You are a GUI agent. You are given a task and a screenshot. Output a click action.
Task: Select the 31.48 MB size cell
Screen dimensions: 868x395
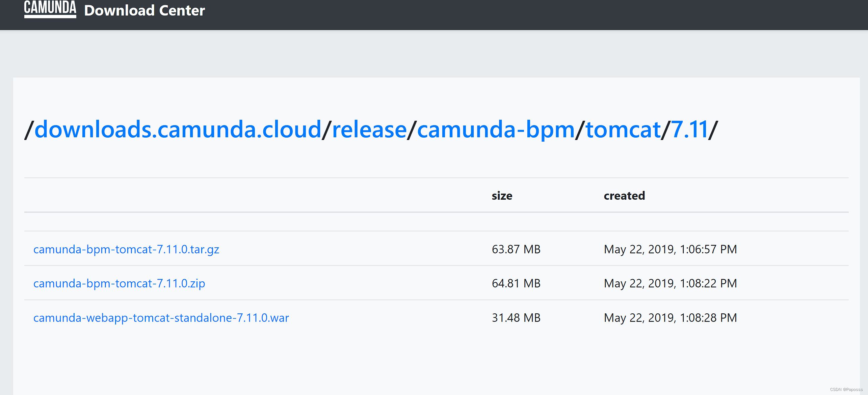(x=516, y=318)
